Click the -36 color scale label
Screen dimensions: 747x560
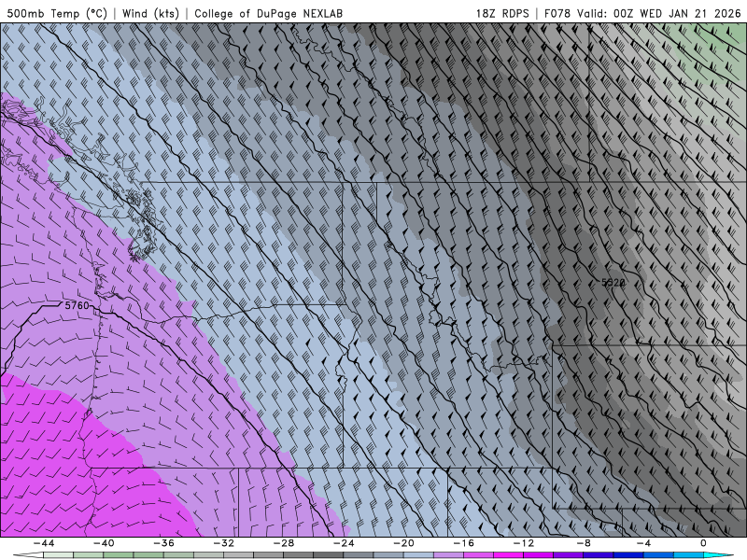click(164, 543)
